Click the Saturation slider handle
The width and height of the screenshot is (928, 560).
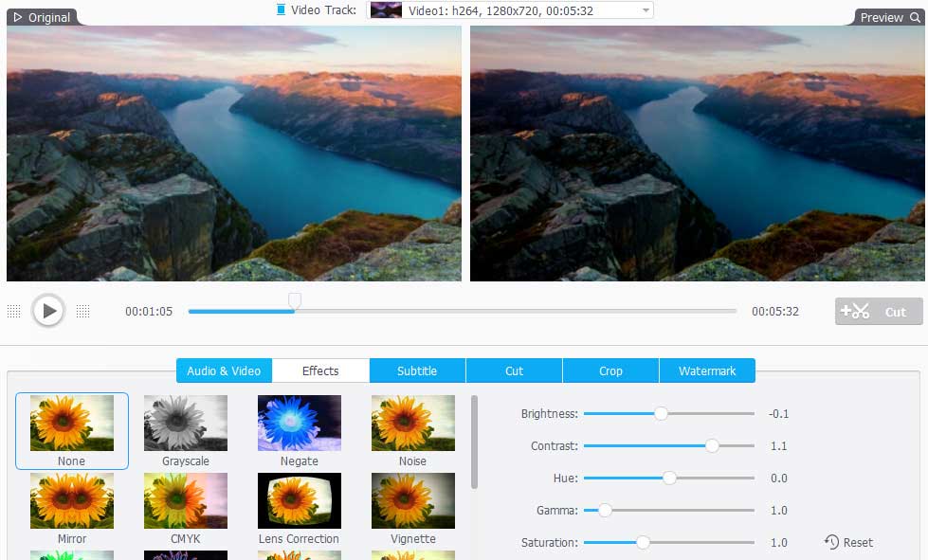click(x=643, y=542)
